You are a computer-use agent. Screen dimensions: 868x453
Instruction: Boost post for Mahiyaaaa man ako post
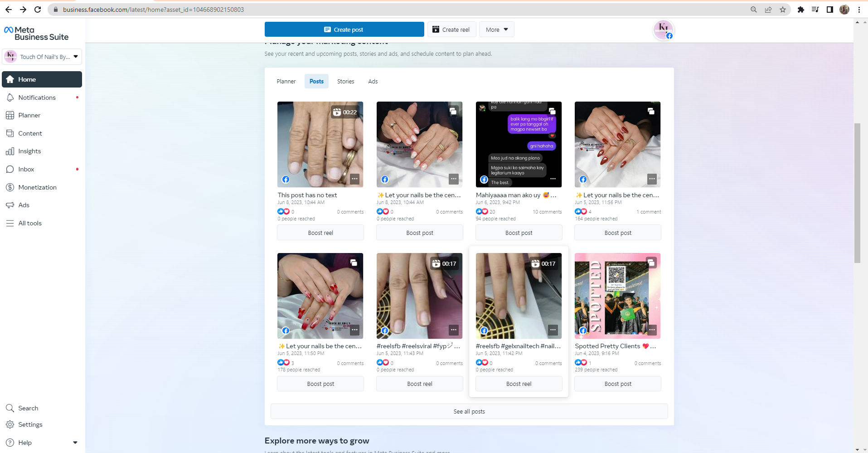pyautogui.click(x=519, y=233)
